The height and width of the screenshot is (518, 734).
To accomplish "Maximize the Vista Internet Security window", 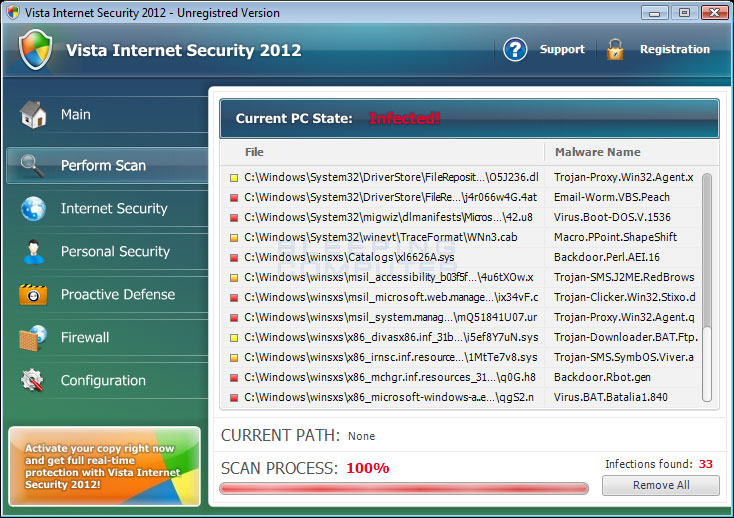I will (x=684, y=12).
